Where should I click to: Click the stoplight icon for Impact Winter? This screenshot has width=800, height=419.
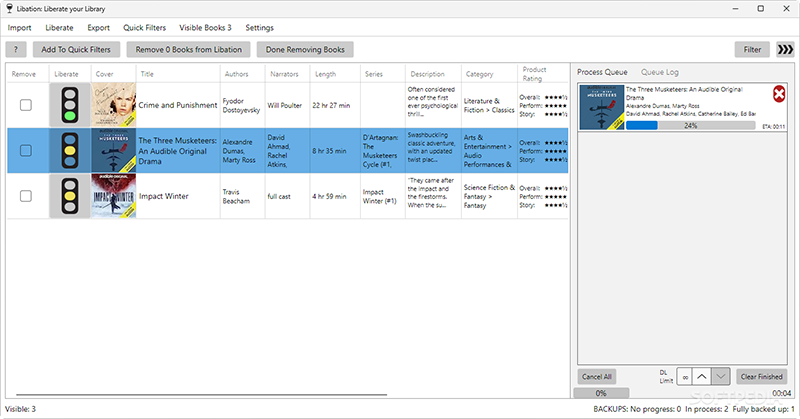70,196
